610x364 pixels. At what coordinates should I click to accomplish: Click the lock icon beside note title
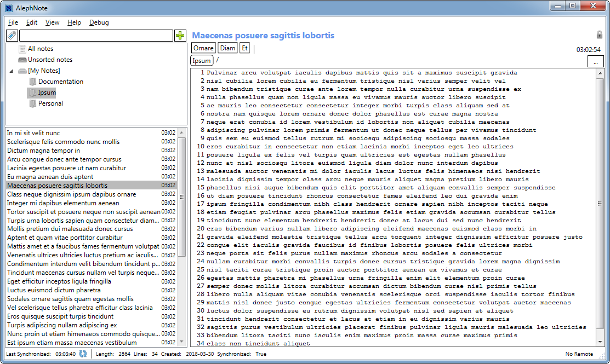point(600,34)
